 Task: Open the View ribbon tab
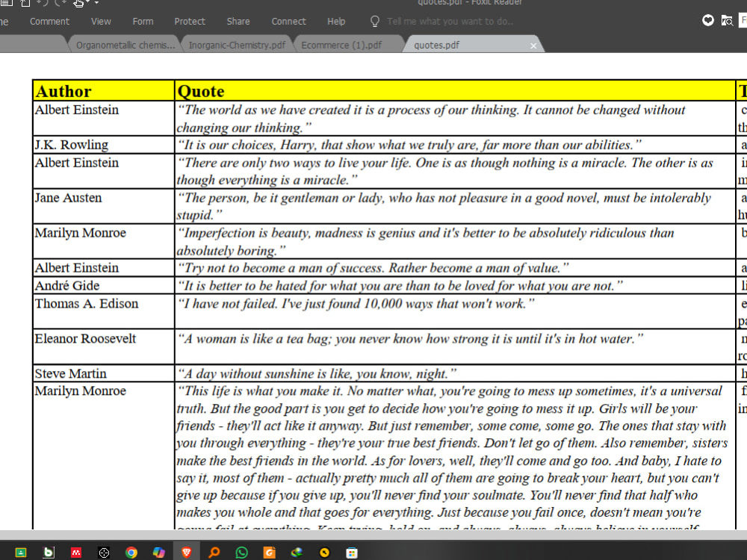tap(101, 22)
